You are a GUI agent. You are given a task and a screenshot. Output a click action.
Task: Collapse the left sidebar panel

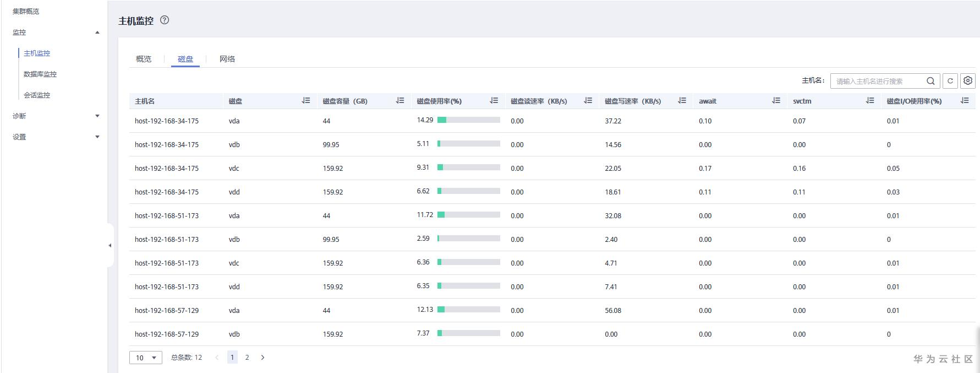110,245
